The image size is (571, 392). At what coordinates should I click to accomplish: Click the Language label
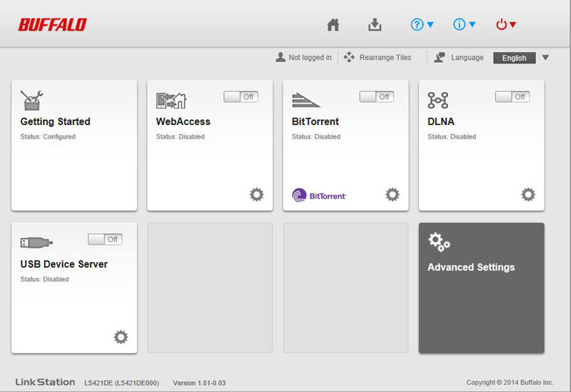(x=468, y=58)
